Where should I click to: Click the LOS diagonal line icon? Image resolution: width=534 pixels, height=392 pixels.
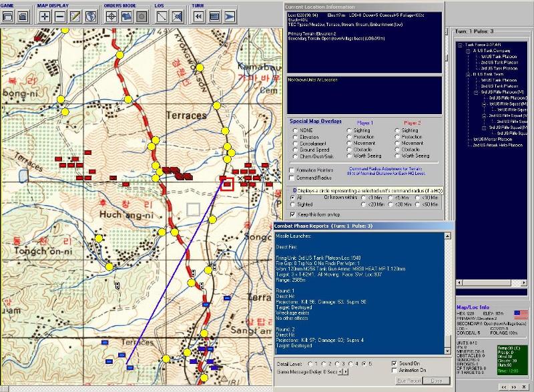coord(162,16)
